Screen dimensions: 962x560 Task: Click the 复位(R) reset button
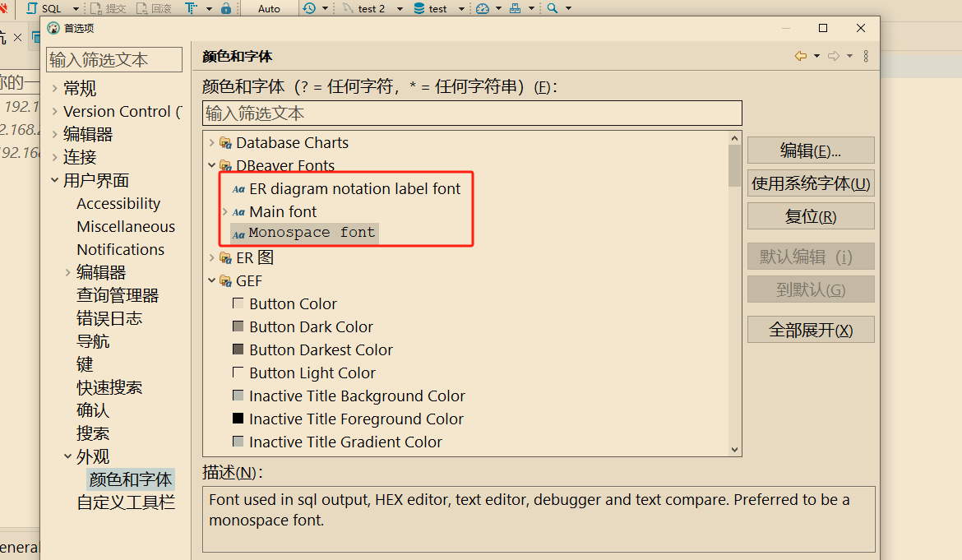coord(811,216)
